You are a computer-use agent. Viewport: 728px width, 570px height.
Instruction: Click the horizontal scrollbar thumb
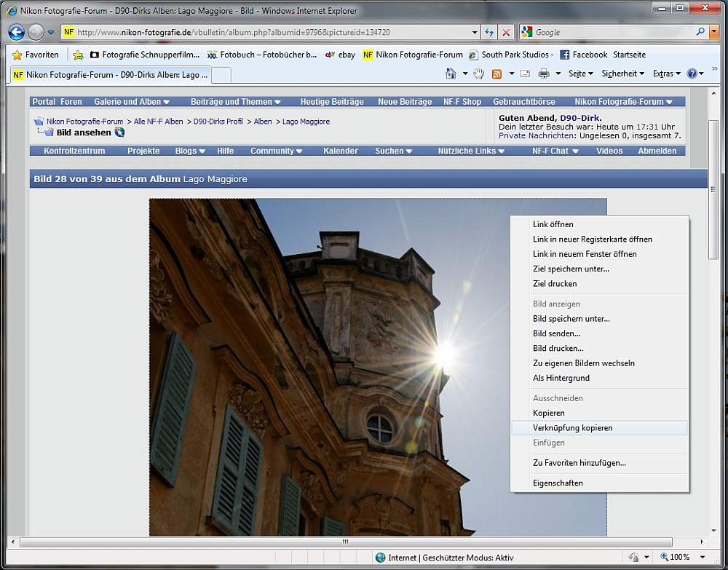346,542
